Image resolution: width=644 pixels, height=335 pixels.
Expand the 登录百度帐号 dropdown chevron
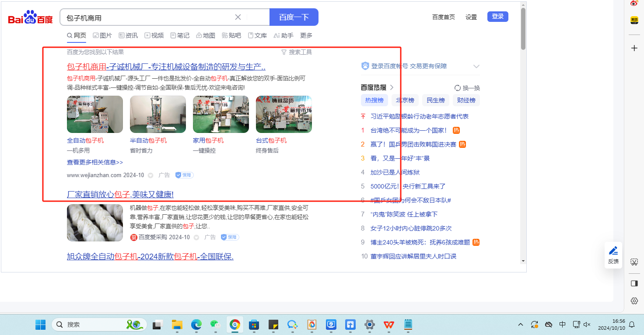coord(476,66)
